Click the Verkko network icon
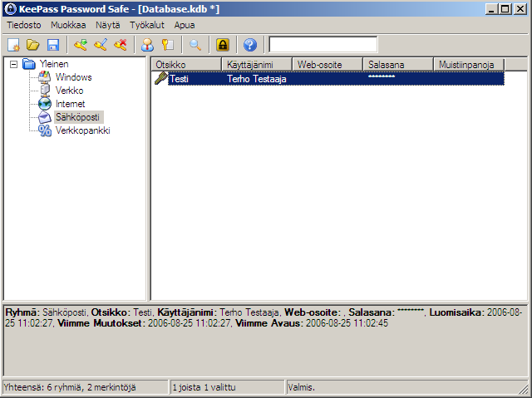The height and width of the screenshot is (398, 532). 44,91
